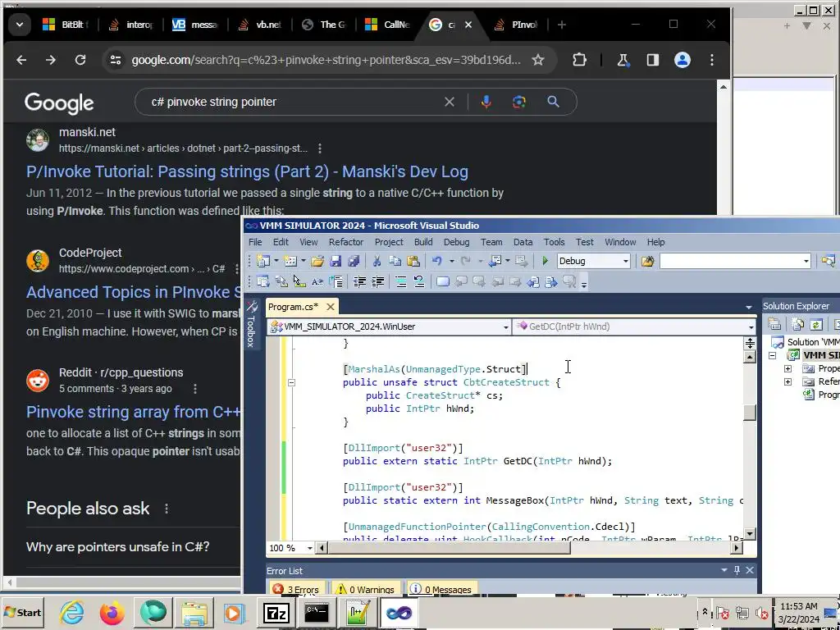
Task: Click the Save All icon
Action: tap(354, 261)
